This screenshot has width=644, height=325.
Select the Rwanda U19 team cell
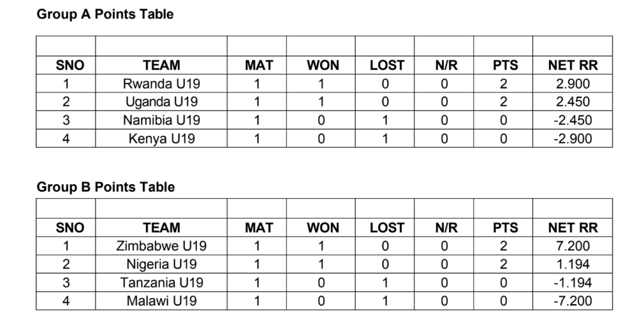click(x=162, y=84)
